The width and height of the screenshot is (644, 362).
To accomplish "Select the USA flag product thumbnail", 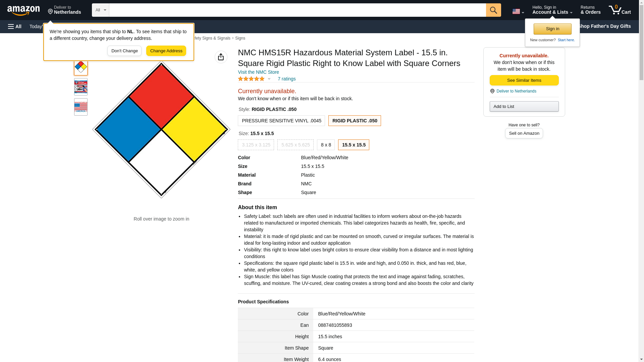I will tap(80, 107).
